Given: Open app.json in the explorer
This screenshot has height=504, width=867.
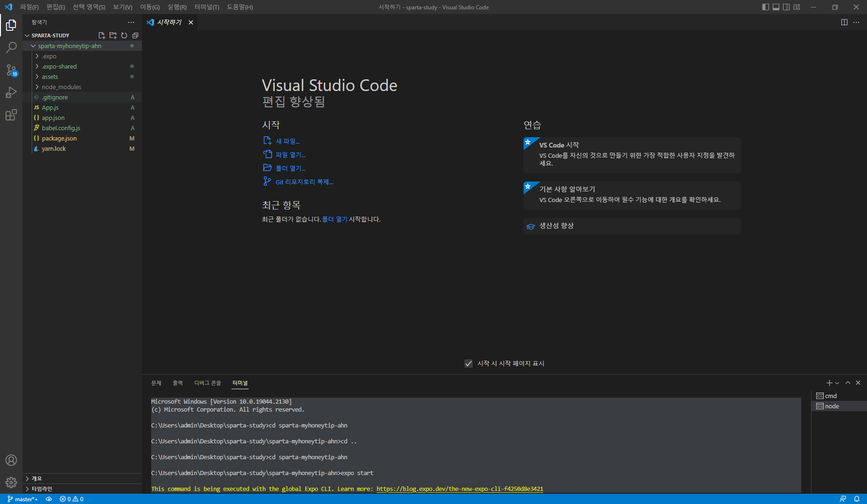Looking at the screenshot, I should point(82,118).
